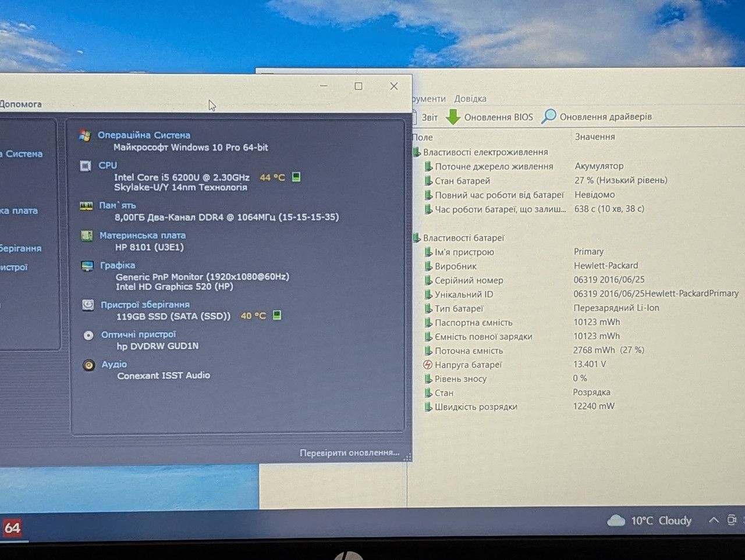Click the green indicator beside 44 °C
The height and width of the screenshot is (560, 745).
pyautogui.click(x=296, y=177)
